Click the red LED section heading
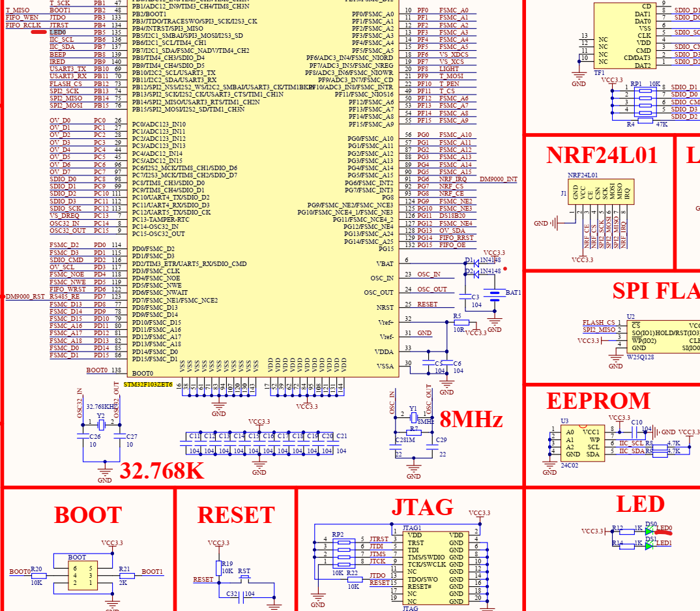 640,504
